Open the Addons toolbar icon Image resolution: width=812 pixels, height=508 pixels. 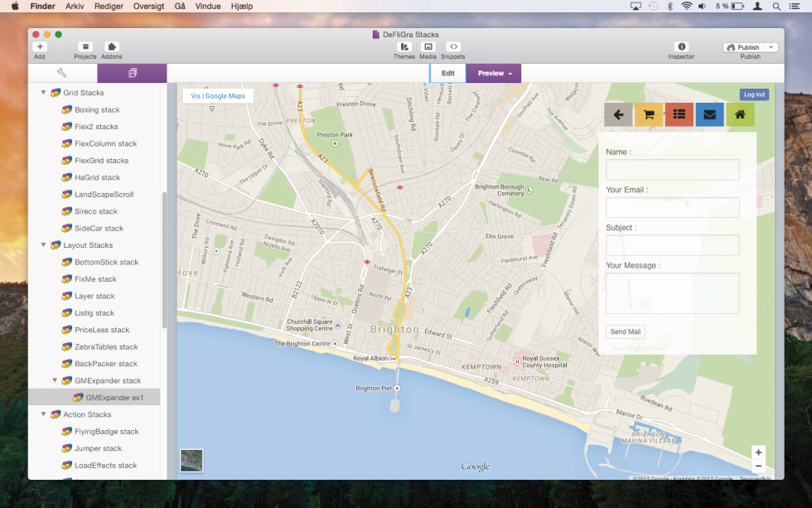[111, 47]
